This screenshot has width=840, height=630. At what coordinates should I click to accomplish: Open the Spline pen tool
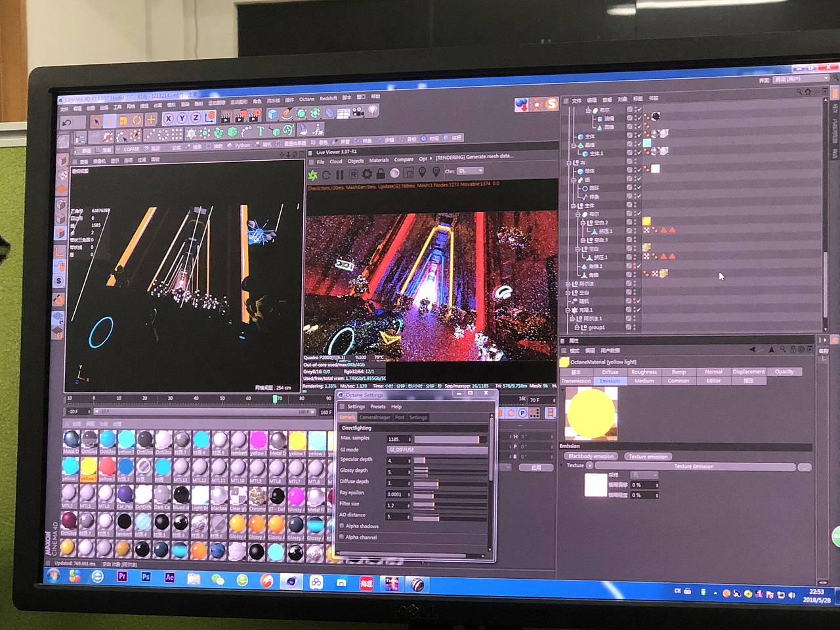(287, 114)
